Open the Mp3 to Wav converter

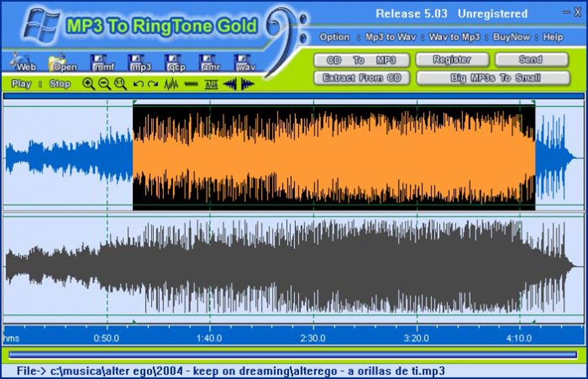(390, 37)
